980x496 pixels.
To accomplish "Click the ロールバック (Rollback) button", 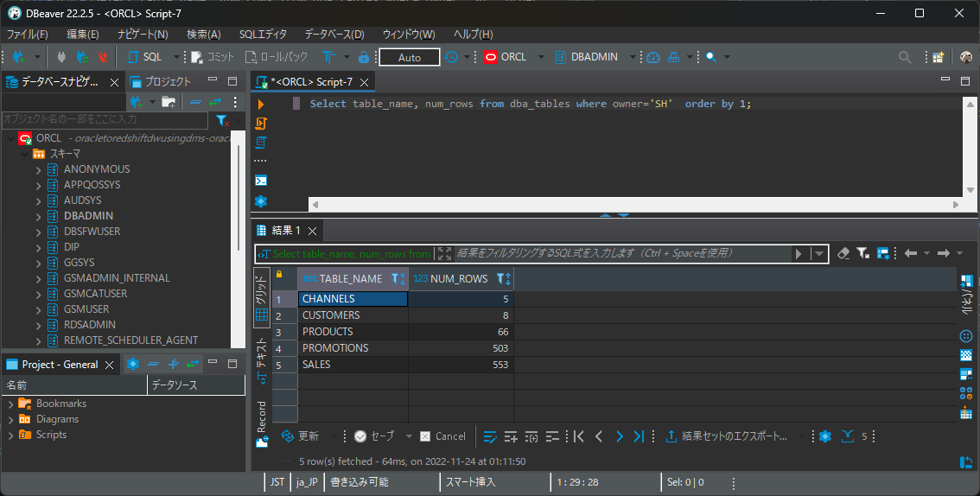I will 277,57.
